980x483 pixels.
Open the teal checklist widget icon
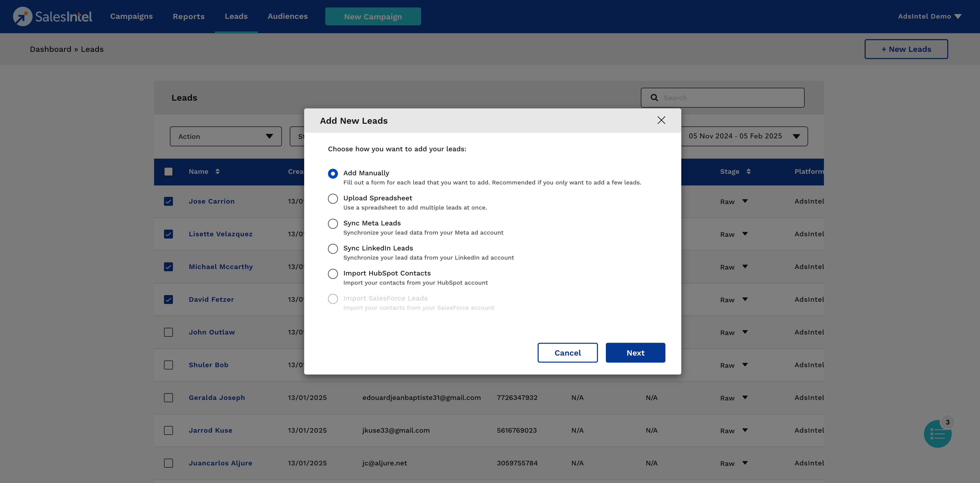tap(937, 434)
